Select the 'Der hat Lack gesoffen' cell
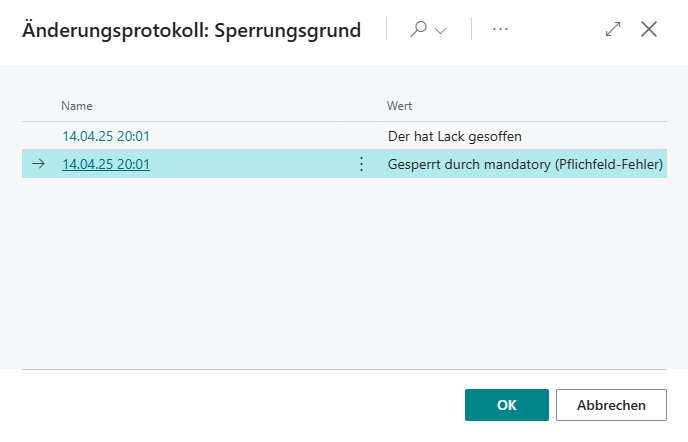Image resolution: width=688 pixels, height=442 pixels. click(455, 136)
